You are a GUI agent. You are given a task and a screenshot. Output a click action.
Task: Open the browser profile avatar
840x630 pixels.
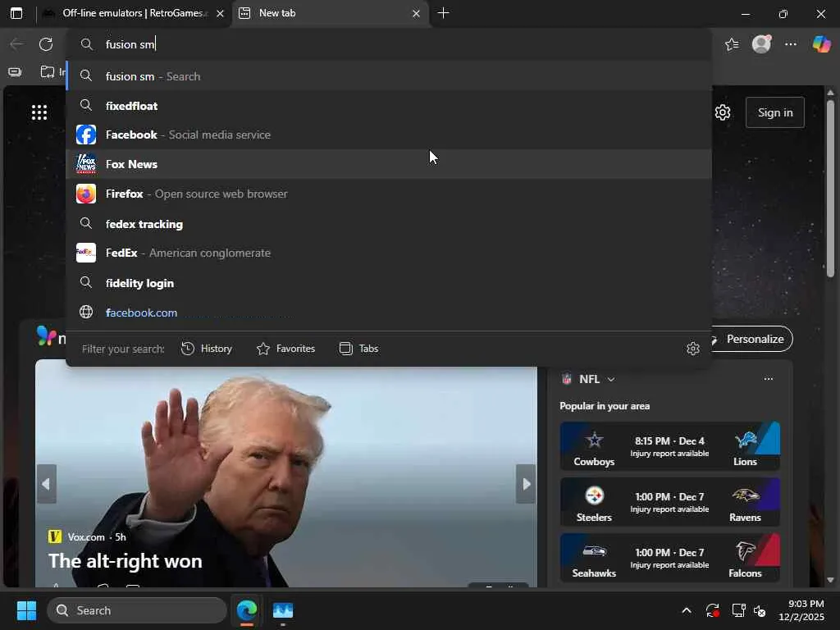tap(761, 44)
